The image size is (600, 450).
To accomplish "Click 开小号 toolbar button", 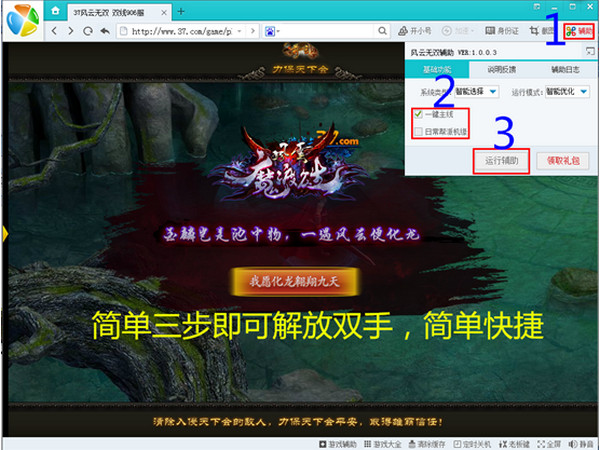I will click(415, 31).
